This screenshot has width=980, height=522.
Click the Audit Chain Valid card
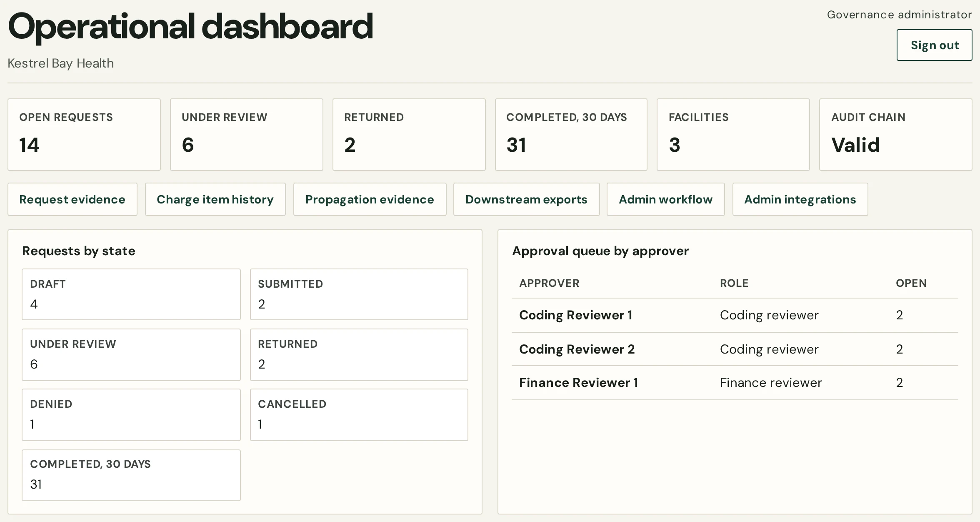tap(896, 135)
